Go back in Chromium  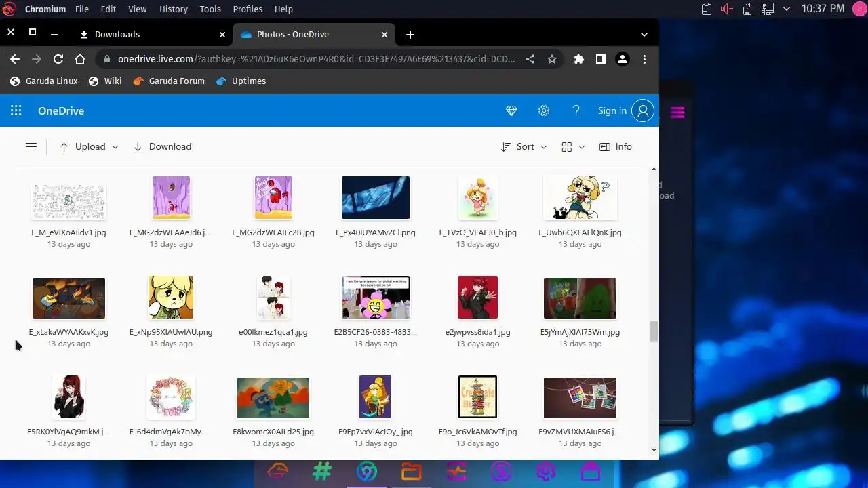click(x=15, y=59)
